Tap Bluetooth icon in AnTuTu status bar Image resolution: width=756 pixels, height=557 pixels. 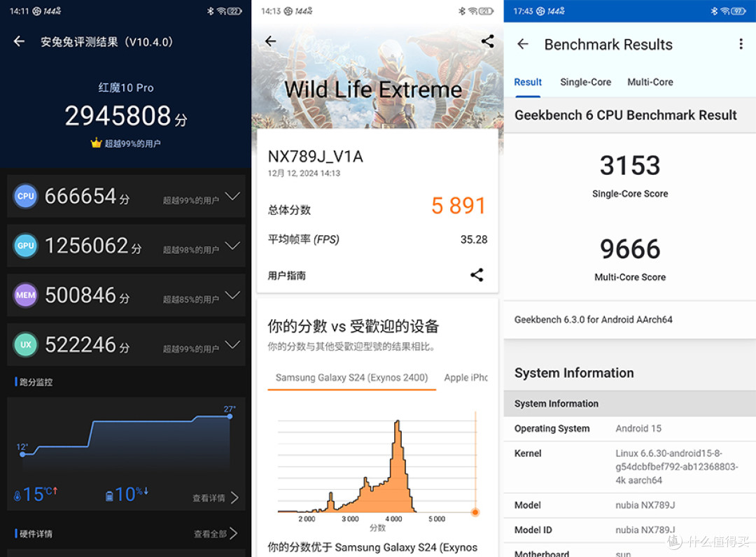[x=210, y=11]
